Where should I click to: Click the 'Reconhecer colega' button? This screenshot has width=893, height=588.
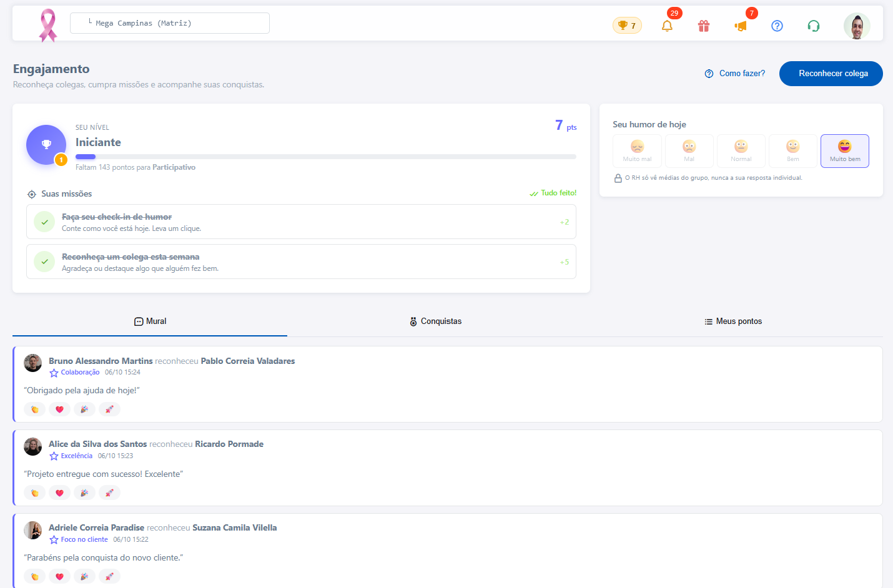coord(831,74)
